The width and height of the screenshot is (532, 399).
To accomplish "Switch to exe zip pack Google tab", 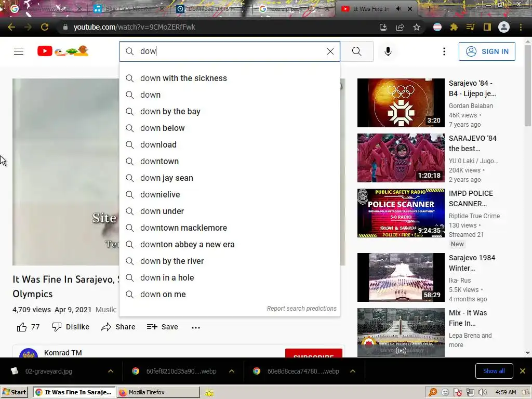I will click(x=294, y=9).
